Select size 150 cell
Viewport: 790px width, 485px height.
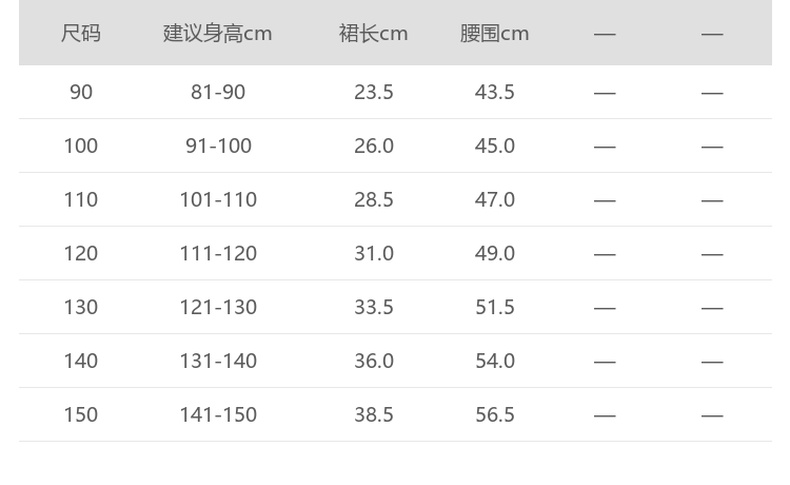[81, 415]
